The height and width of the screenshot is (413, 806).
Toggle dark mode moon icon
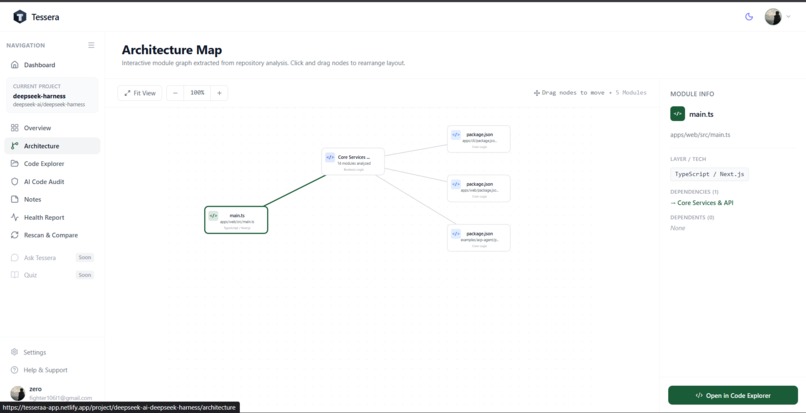pyautogui.click(x=749, y=17)
